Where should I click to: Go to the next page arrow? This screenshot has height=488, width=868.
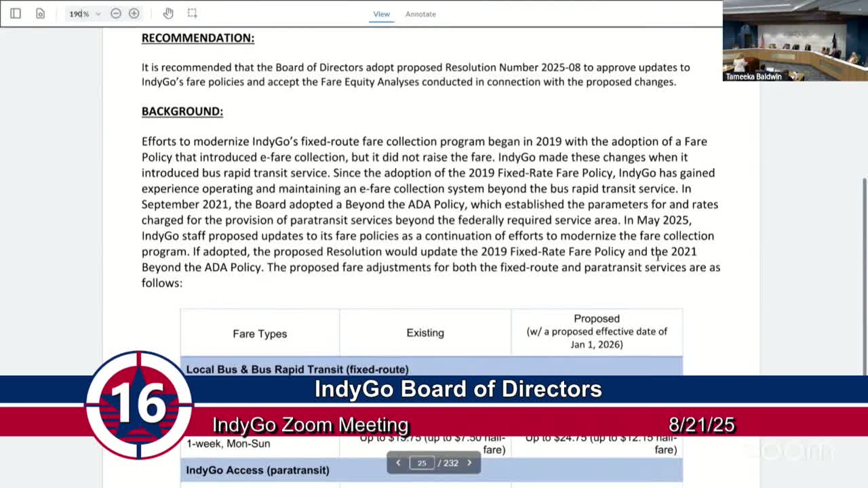(469, 463)
